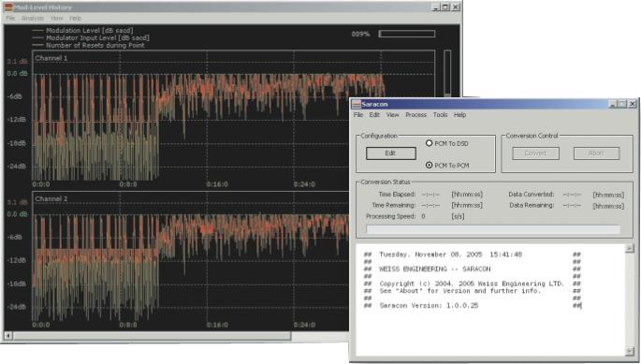
Task: Maximize the Saracon window
Action: click(621, 104)
